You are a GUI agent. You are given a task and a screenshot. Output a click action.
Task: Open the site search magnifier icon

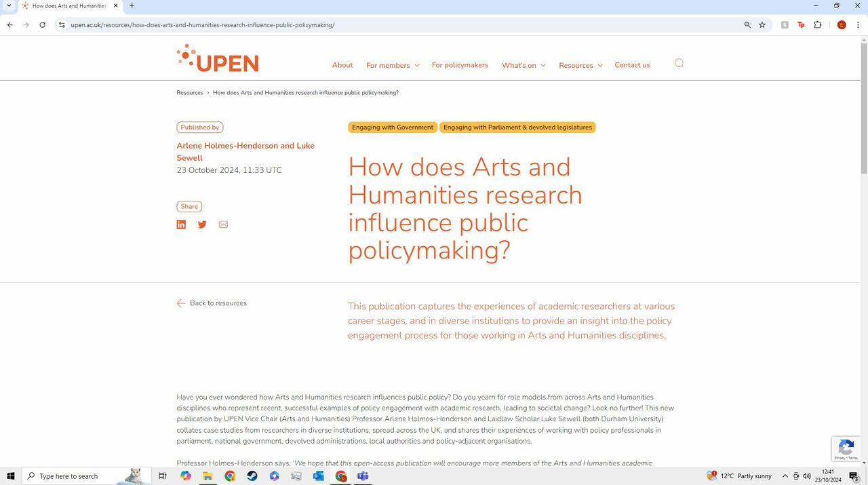tap(679, 64)
